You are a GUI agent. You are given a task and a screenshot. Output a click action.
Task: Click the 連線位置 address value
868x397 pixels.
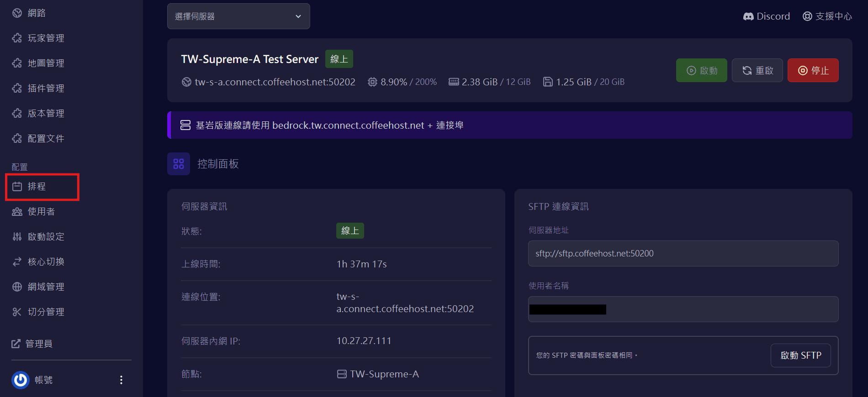[x=405, y=303]
